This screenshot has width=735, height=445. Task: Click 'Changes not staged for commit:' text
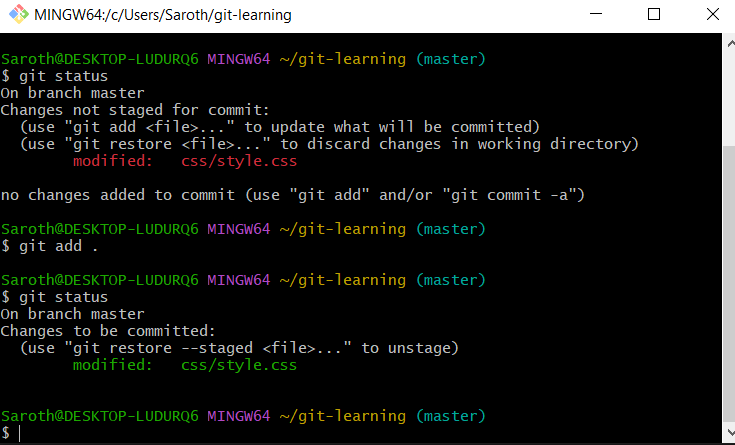(135, 110)
